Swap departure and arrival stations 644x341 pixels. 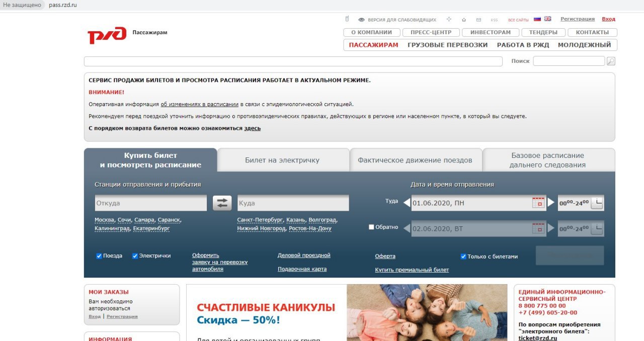222,203
